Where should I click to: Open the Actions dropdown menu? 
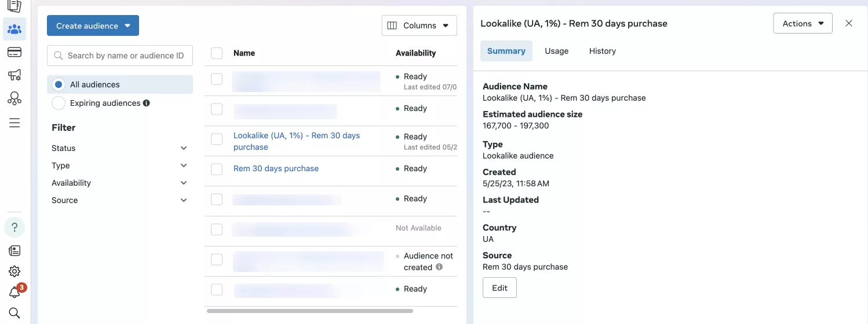pyautogui.click(x=803, y=23)
